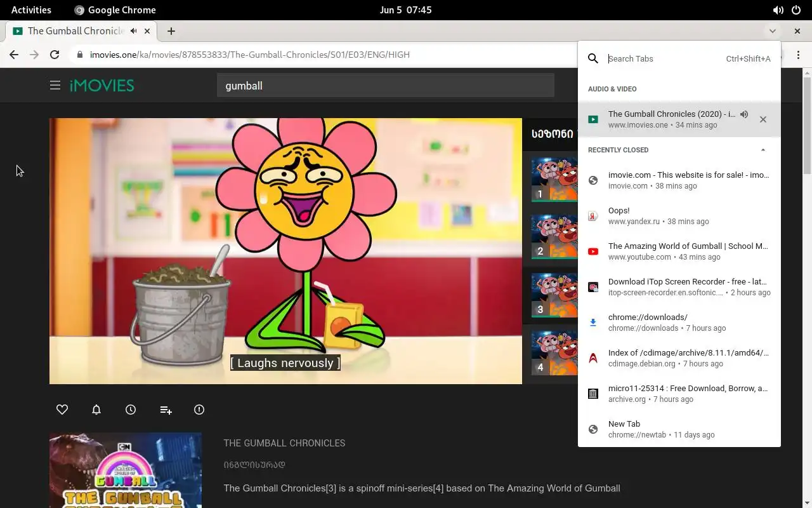
Task: Open the Chrome three-dot menu
Action: pyautogui.click(x=798, y=55)
